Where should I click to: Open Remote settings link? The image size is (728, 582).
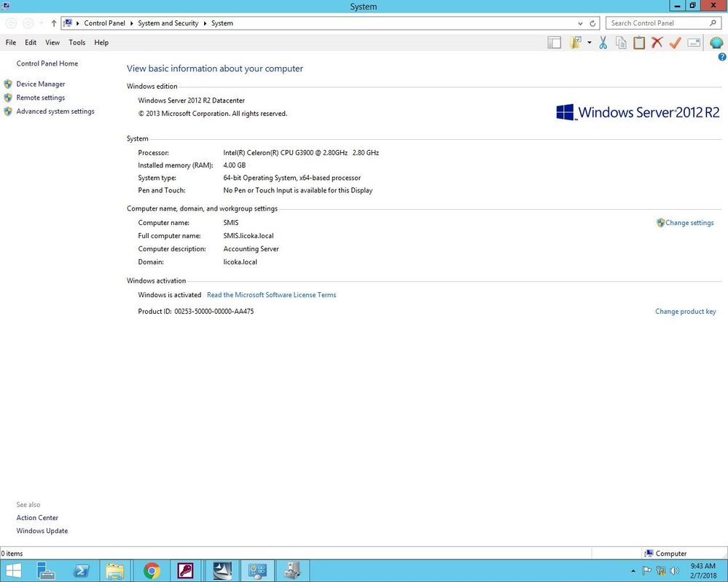click(40, 98)
